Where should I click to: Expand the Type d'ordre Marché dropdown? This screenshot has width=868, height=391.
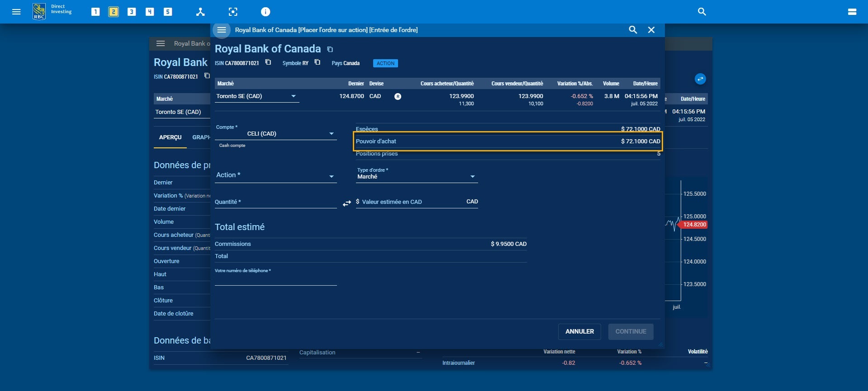point(416,176)
